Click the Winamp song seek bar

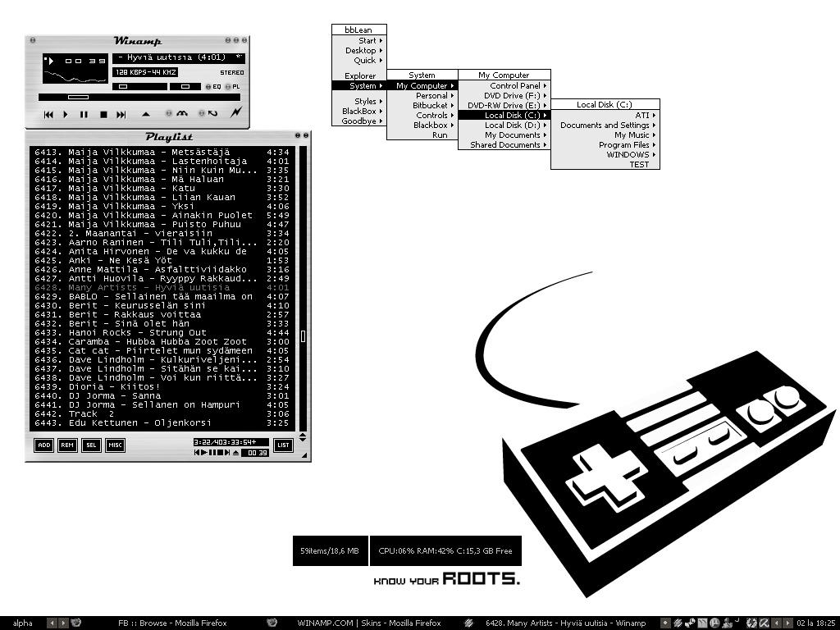pyautogui.click(x=139, y=97)
